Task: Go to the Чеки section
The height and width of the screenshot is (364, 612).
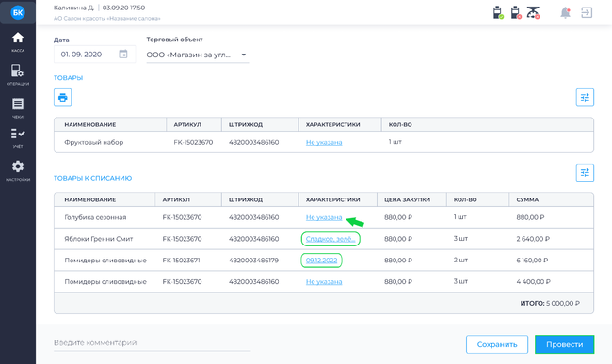Action: point(18,107)
